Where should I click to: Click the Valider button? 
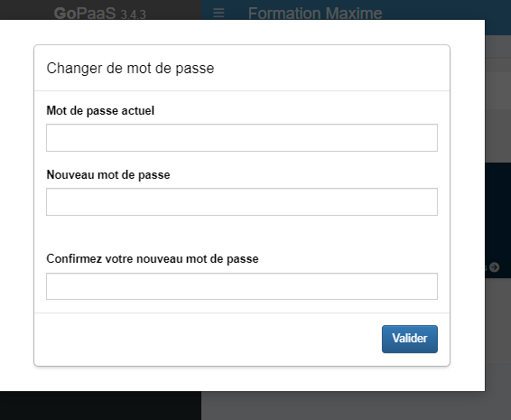[x=410, y=339]
